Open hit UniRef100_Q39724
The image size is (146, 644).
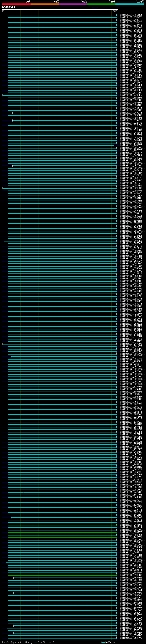pos(131,442)
